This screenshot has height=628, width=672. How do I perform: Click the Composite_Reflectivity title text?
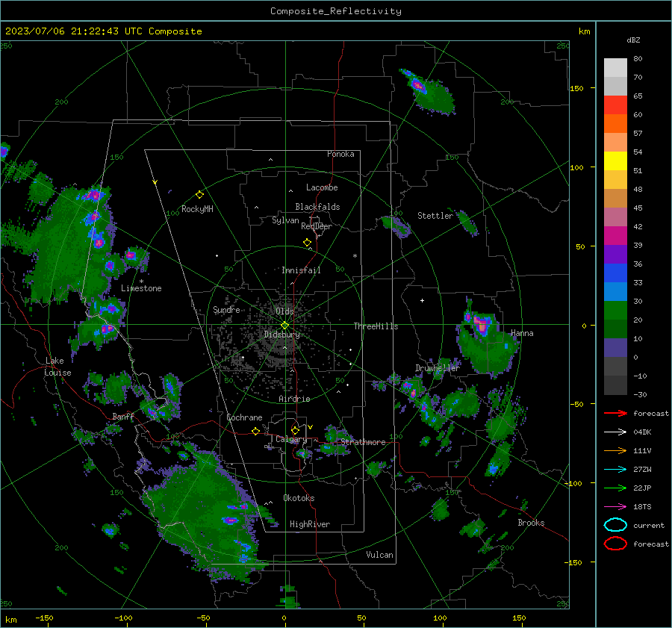[336, 11]
